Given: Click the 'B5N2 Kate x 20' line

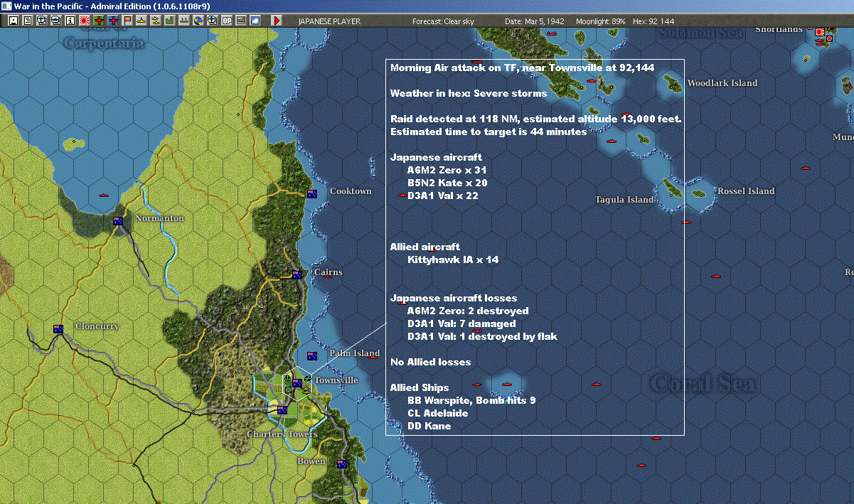Looking at the screenshot, I should coord(447,183).
